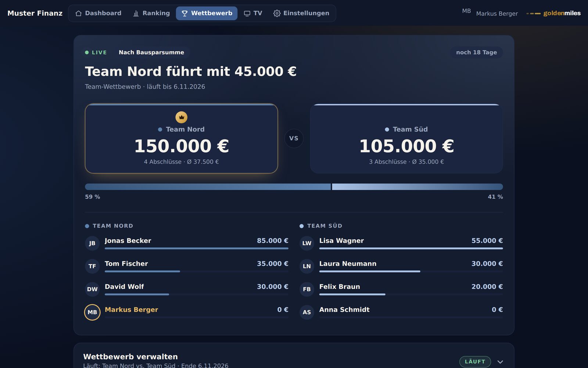Switch to the Ranking tab
588x368 pixels.
coord(151,13)
